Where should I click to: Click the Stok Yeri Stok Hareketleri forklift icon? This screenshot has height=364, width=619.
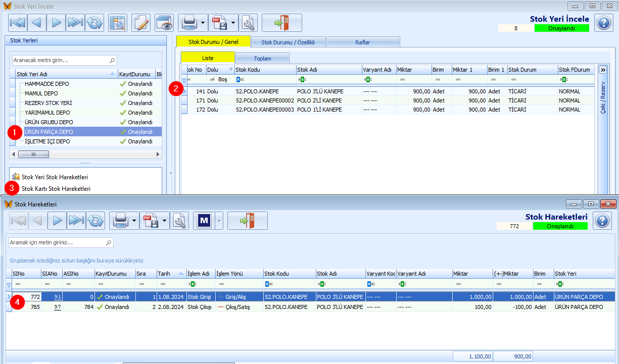click(16, 177)
